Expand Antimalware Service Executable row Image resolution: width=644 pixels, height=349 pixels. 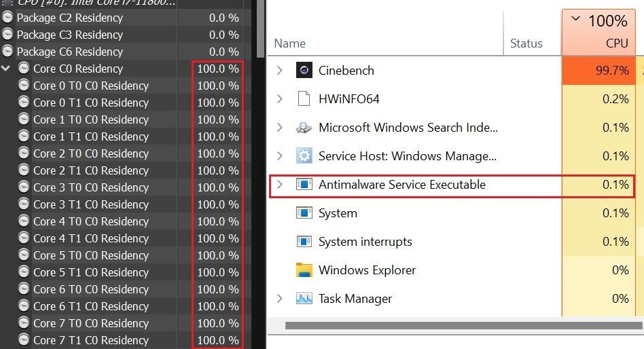click(280, 185)
